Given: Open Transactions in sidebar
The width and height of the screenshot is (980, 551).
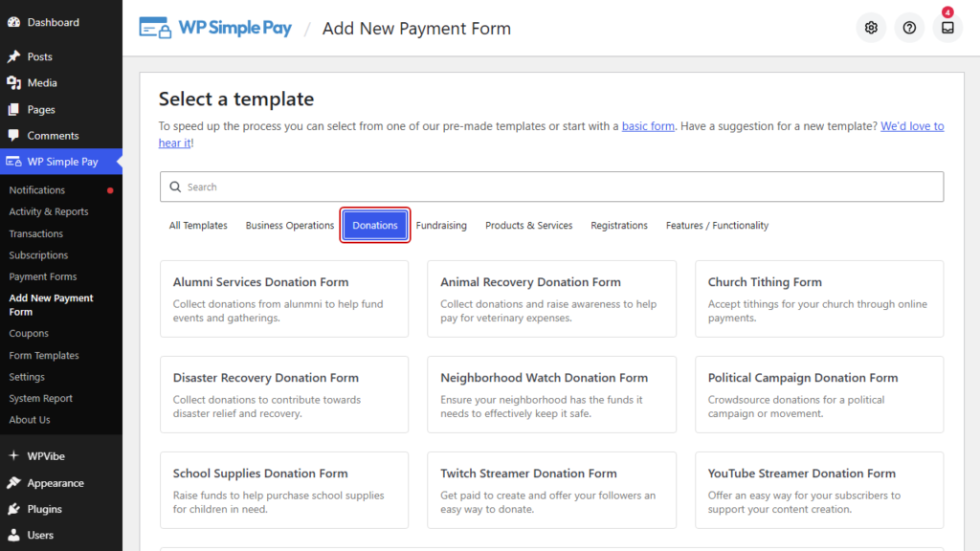Looking at the screenshot, I should [36, 233].
